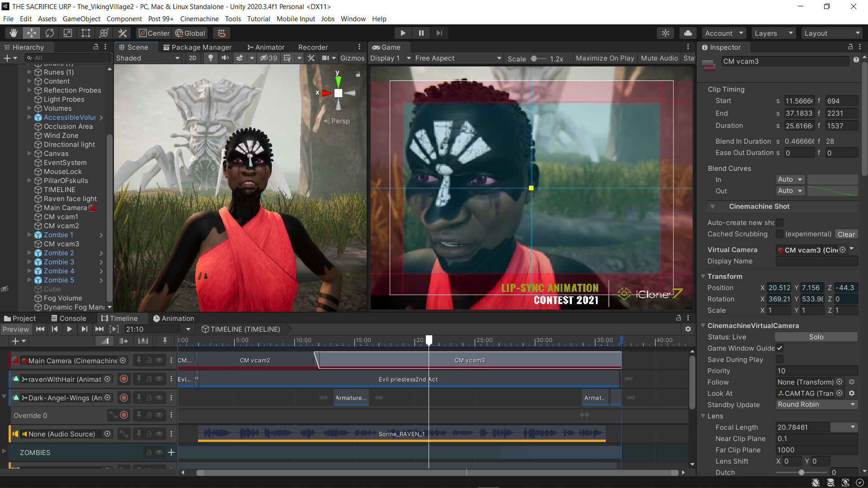Screen dimensions: 868x488
Task: Enable recording on ravenWithHair track
Action: [x=124, y=379]
